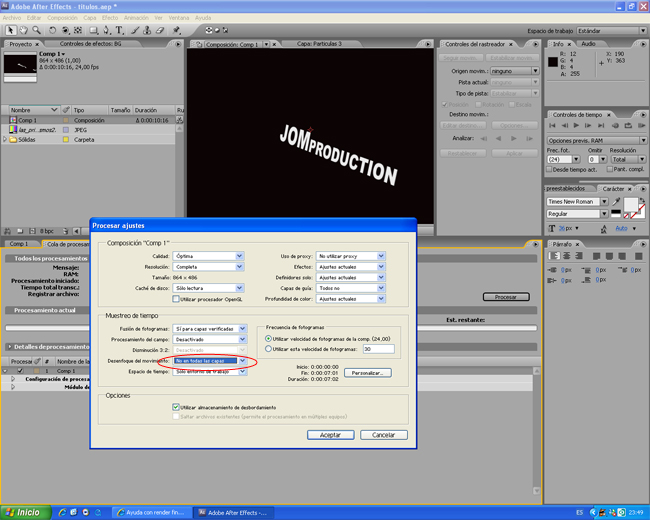Switch to Controles de efectos: BG tab
Viewport: 650px width, 520px height.
[90, 44]
